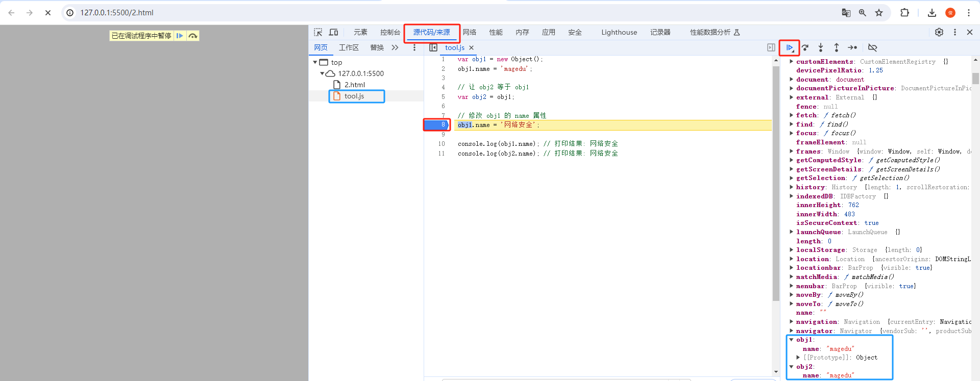
Task: Expand the localStorage scope entry
Action: [792, 249]
